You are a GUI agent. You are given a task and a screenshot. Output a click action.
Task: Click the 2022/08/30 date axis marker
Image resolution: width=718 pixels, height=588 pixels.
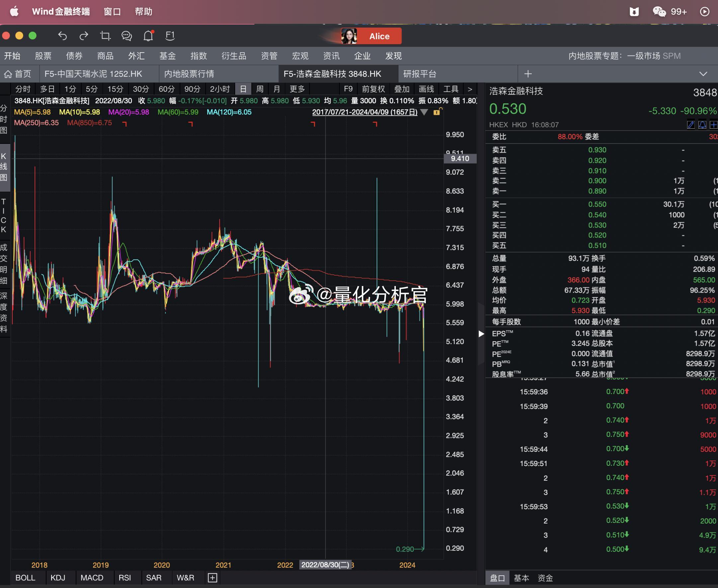coord(325,565)
